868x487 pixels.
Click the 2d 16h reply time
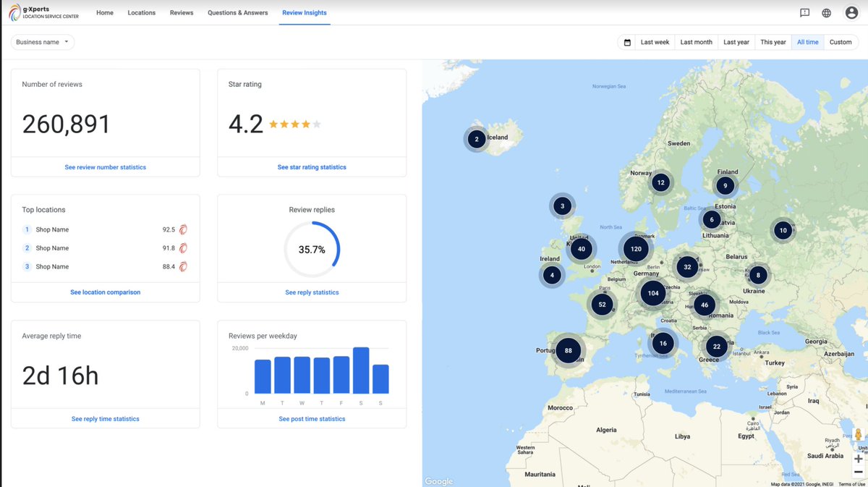[60, 376]
